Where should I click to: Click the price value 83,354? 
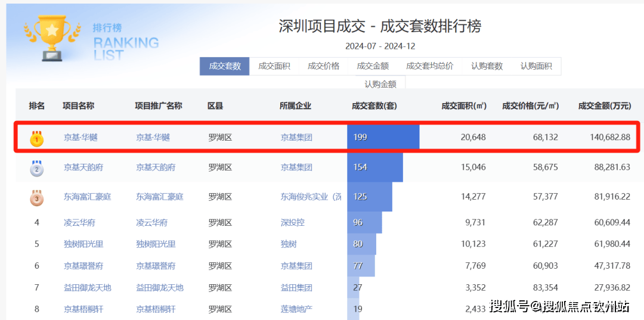(544, 288)
